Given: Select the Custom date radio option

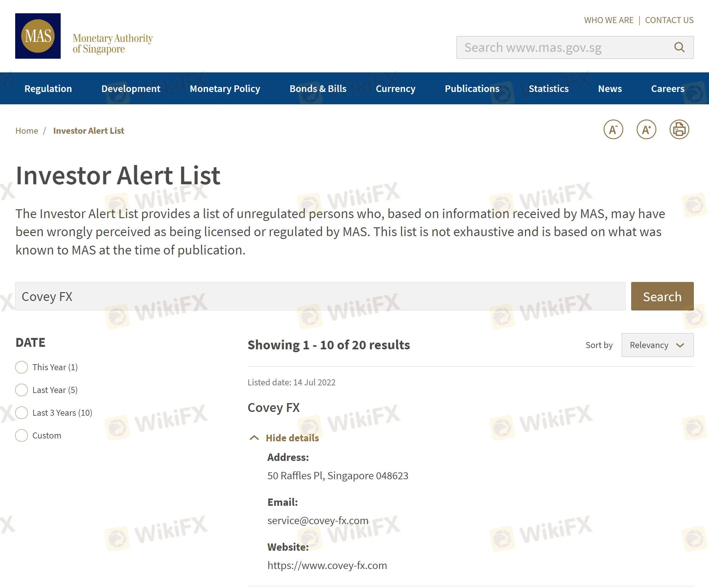Looking at the screenshot, I should (x=22, y=435).
